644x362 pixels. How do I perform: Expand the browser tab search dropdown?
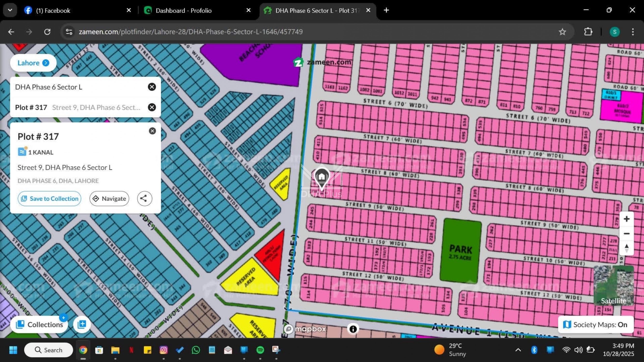pos(10,10)
